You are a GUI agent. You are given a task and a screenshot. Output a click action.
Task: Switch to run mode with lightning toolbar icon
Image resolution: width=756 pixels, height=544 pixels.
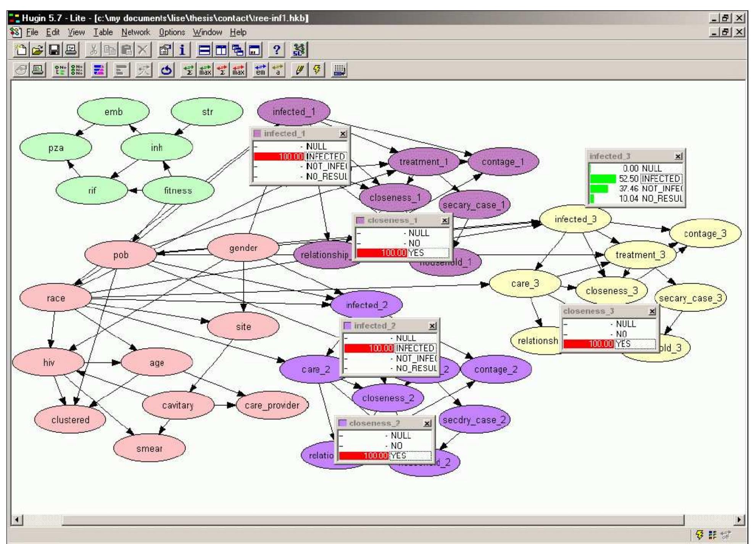coord(317,70)
